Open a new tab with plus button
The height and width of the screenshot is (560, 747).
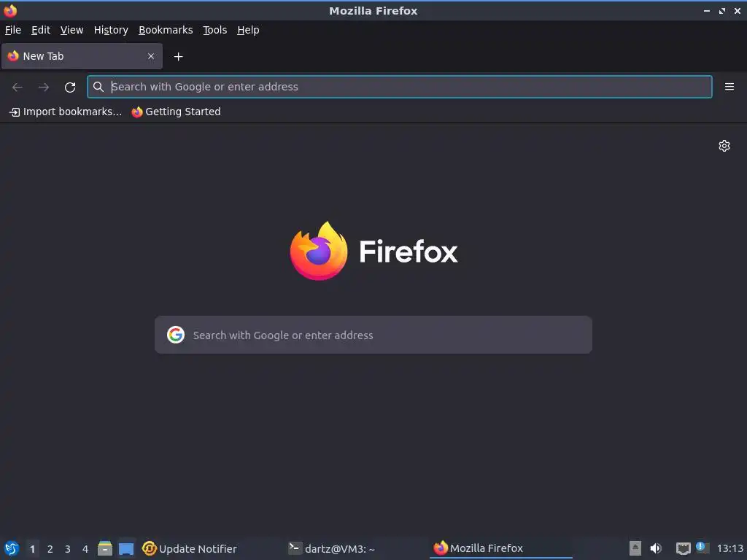178,57
